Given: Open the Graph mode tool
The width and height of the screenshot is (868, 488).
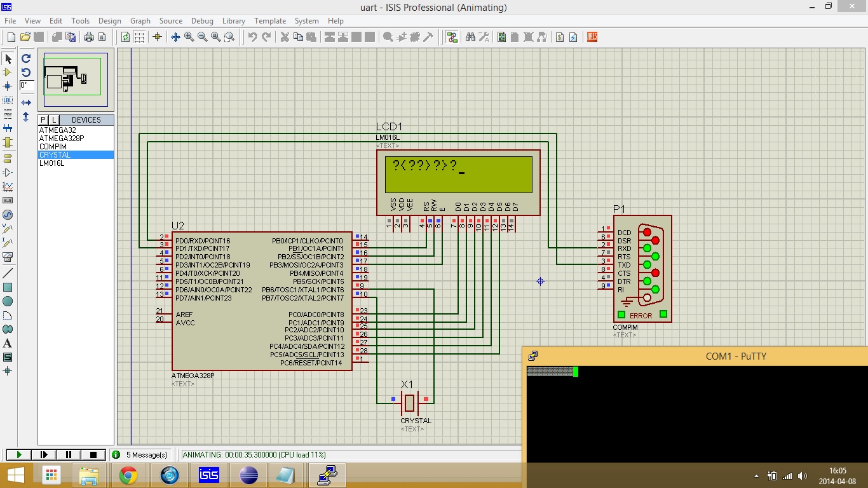Looking at the screenshot, I should [8, 187].
